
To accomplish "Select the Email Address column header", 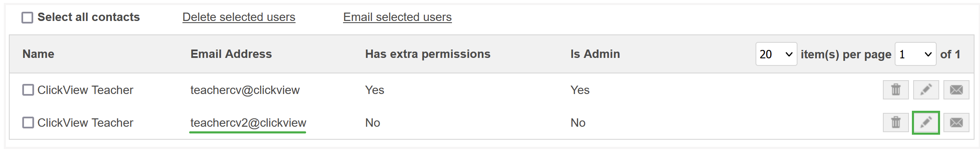I will point(231,54).
